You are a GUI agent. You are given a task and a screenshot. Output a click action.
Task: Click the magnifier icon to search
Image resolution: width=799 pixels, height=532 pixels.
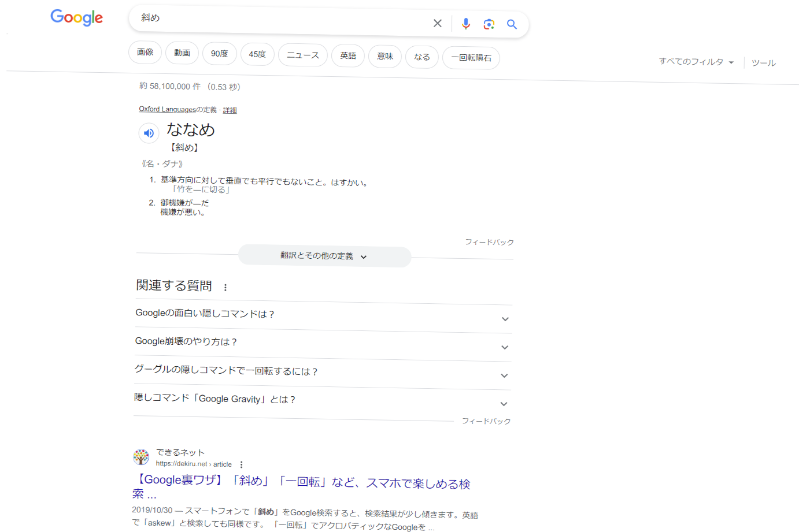tap(512, 24)
